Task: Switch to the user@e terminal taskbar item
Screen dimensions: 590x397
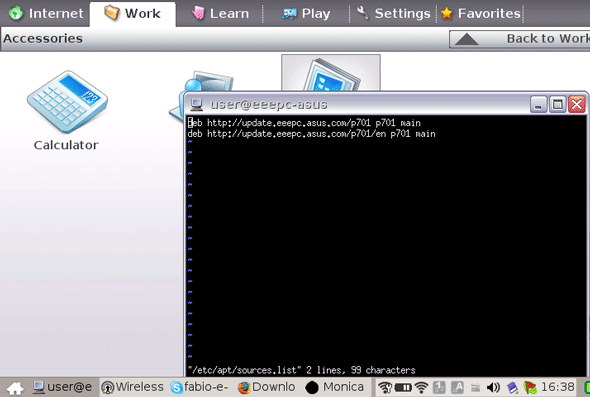Action: click(x=62, y=387)
